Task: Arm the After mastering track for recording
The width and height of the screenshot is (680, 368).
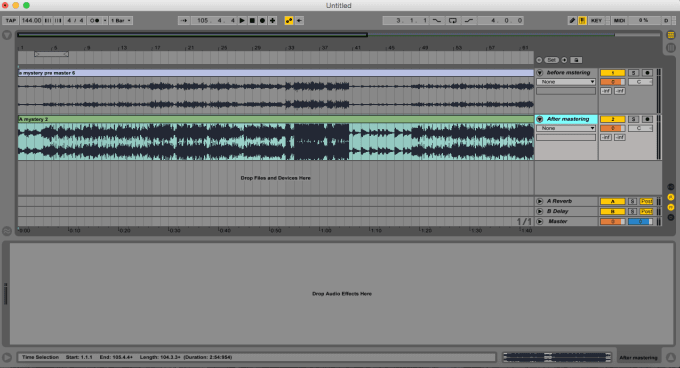Action: [647, 119]
